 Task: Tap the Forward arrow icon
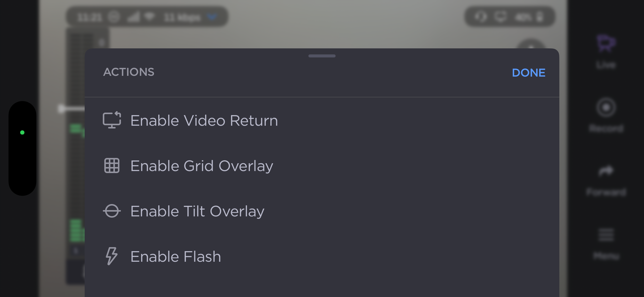point(606,171)
